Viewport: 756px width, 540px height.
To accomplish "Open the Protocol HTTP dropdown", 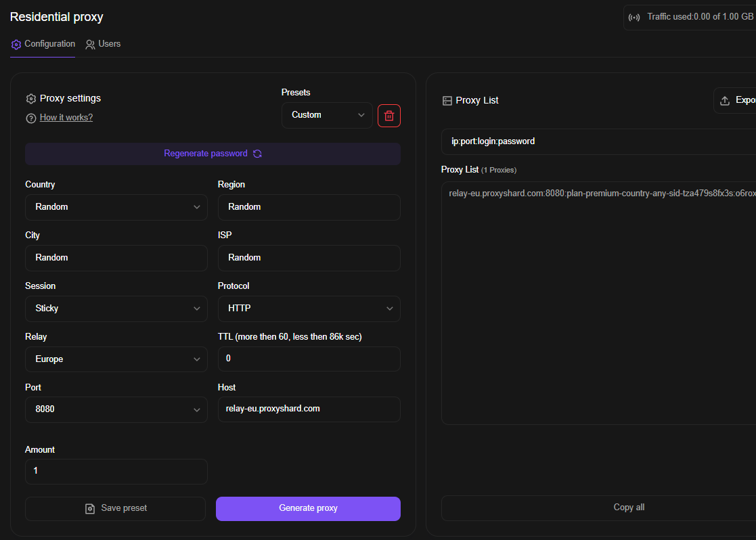I will tap(309, 309).
